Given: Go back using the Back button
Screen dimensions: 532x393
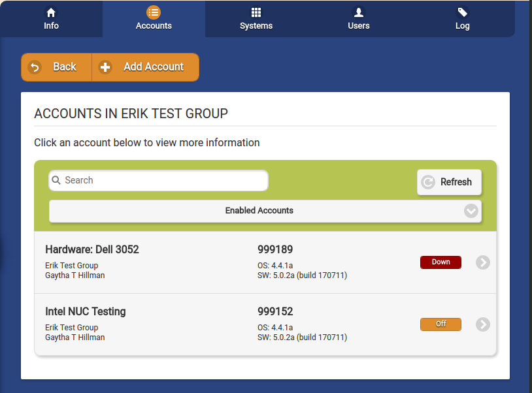Looking at the screenshot, I should (x=56, y=67).
